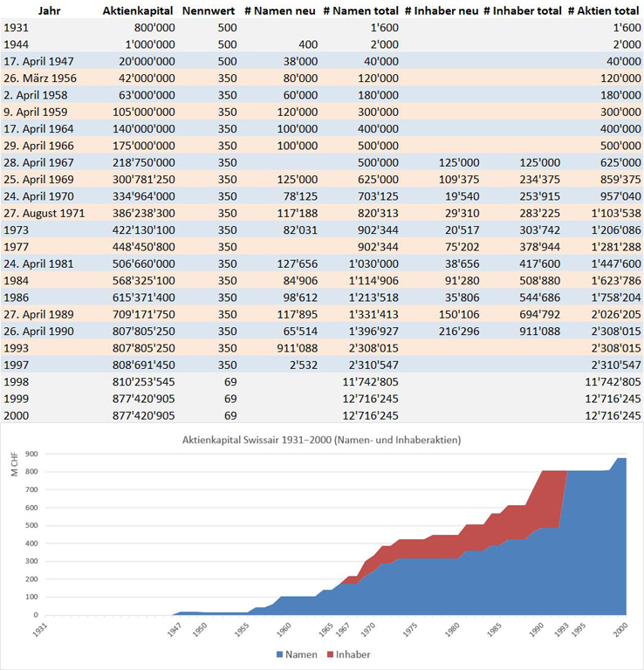Image resolution: width=644 pixels, height=670 pixels.
Task: Click capital value 808'691'450
Action: point(144,365)
